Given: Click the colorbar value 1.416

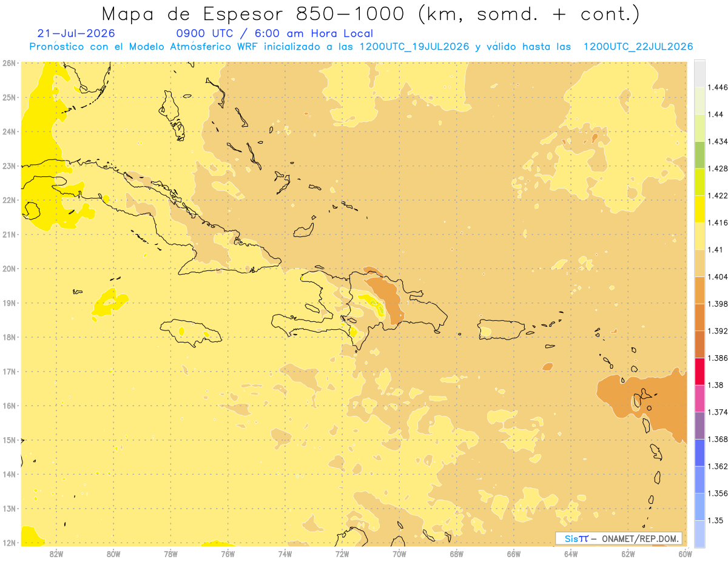Looking at the screenshot, I should click(x=718, y=222).
